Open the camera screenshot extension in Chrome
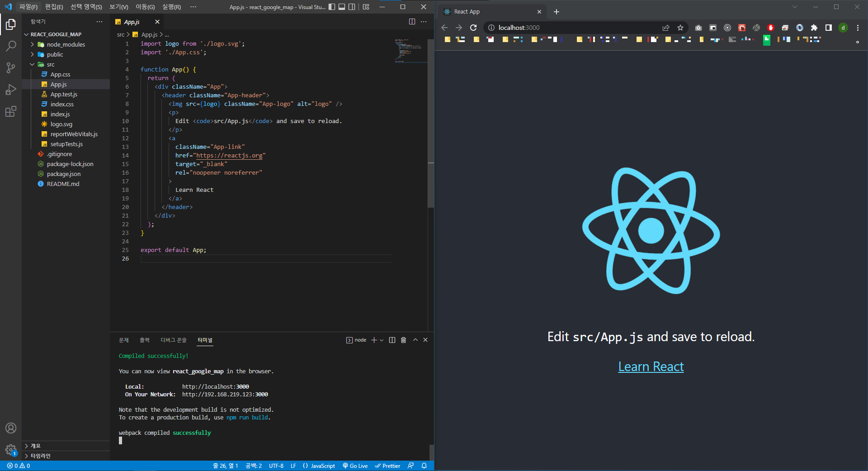 pyautogui.click(x=698, y=28)
